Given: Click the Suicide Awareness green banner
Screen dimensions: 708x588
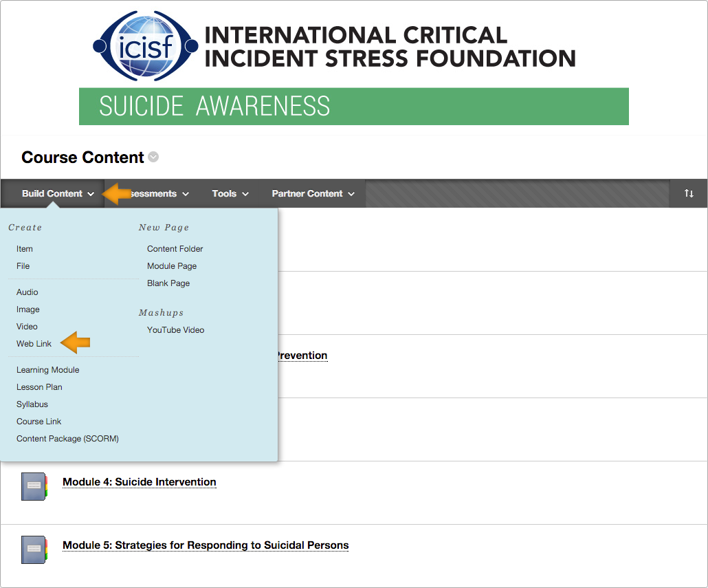Looking at the screenshot, I should point(353,107).
